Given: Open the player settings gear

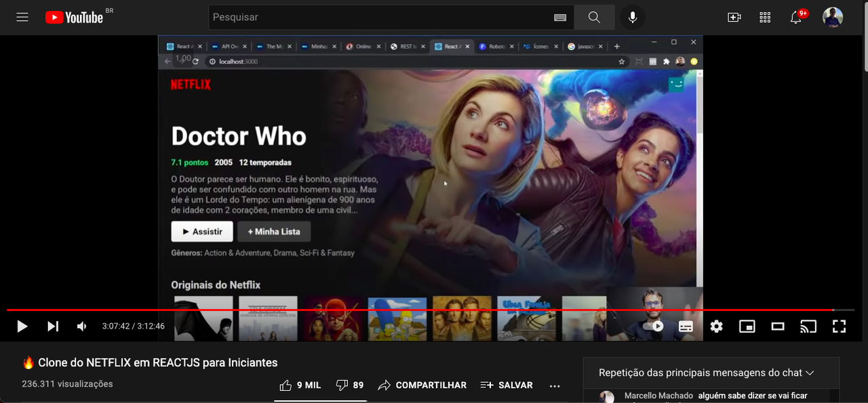Looking at the screenshot, I should coord(716,326).
